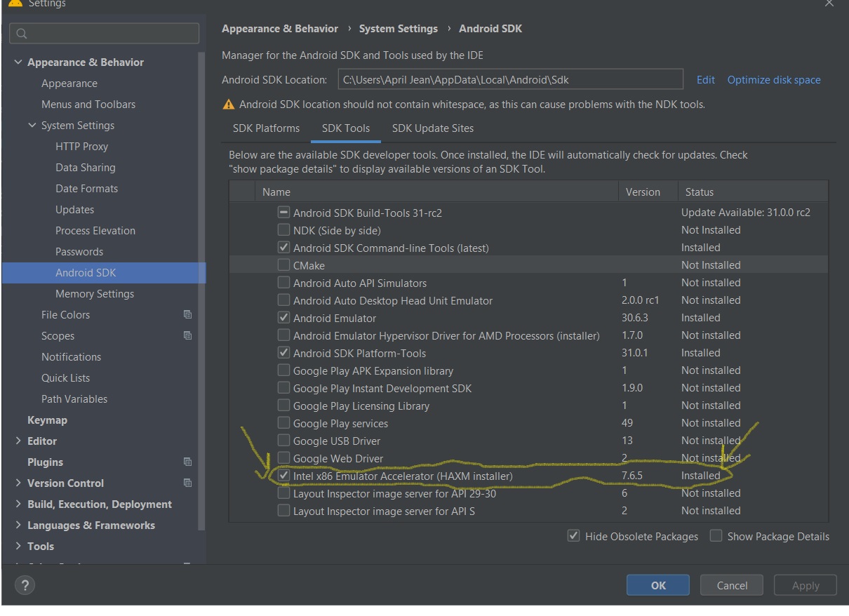
Task: Click the icon beside Version Control
Action: click(x=187, y=483)
